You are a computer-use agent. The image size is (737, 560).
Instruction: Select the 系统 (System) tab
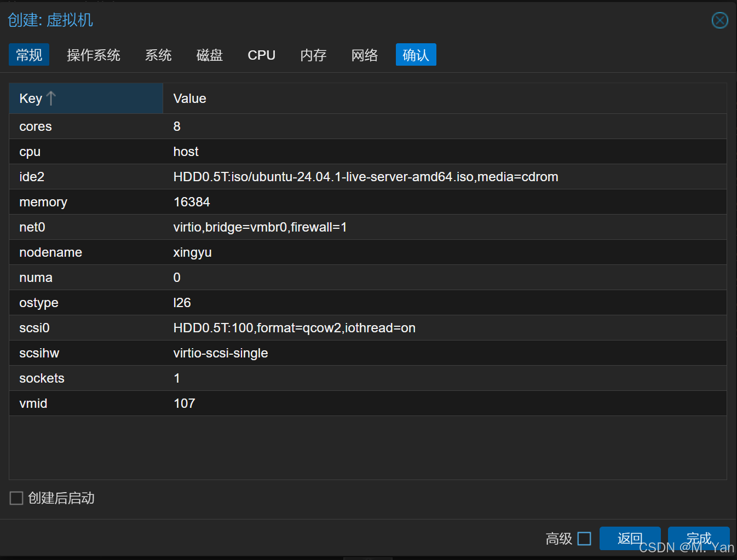[x=158, y=55]
